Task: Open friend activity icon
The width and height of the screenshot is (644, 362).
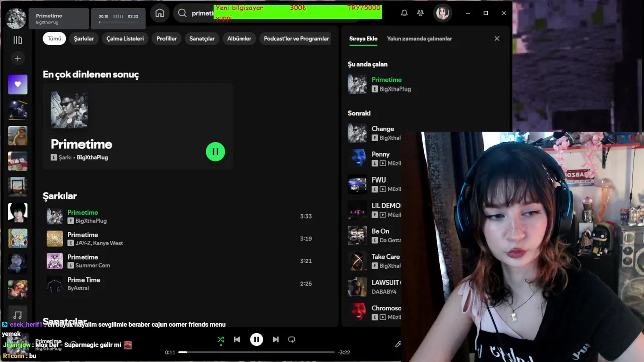Action: (x=420, y=13)
